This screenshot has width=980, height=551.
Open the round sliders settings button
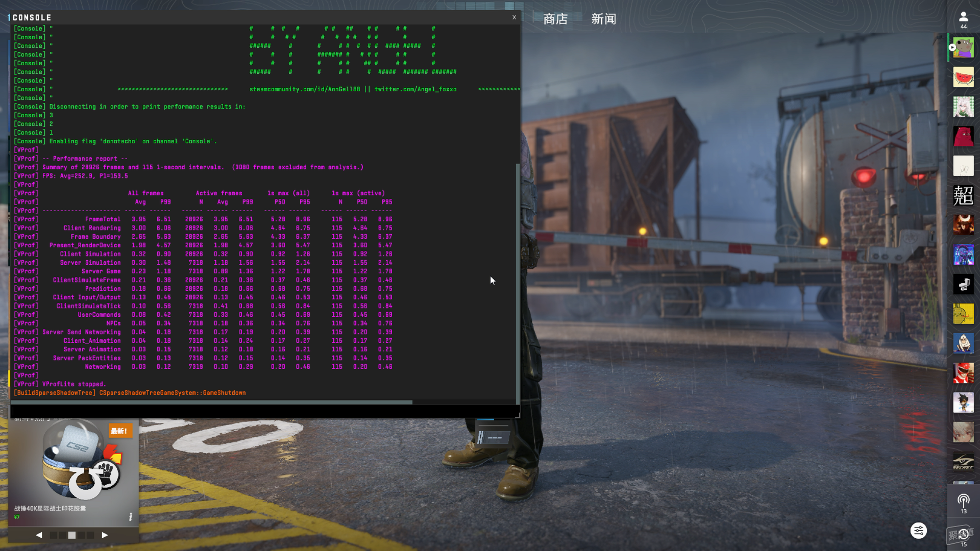click(918, 531)
